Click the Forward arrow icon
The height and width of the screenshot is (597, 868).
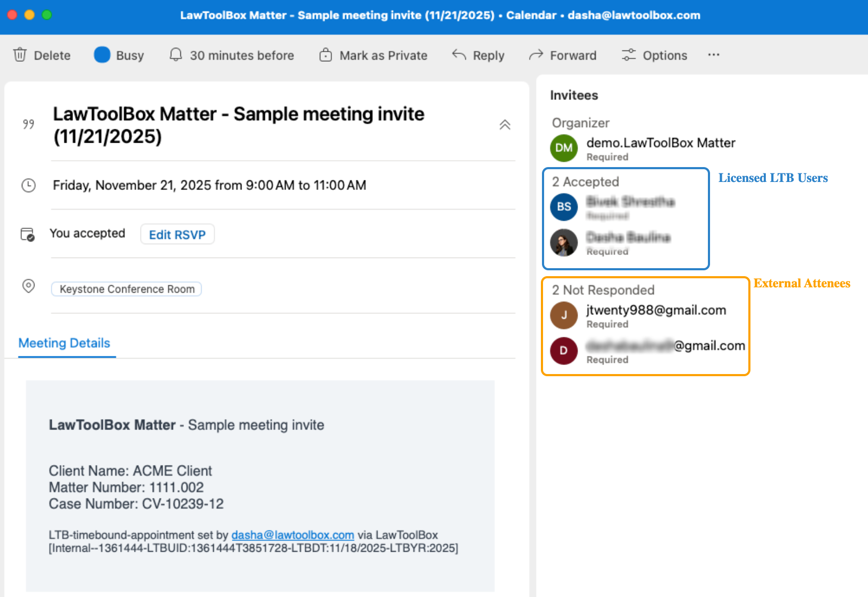pos(536,55)
